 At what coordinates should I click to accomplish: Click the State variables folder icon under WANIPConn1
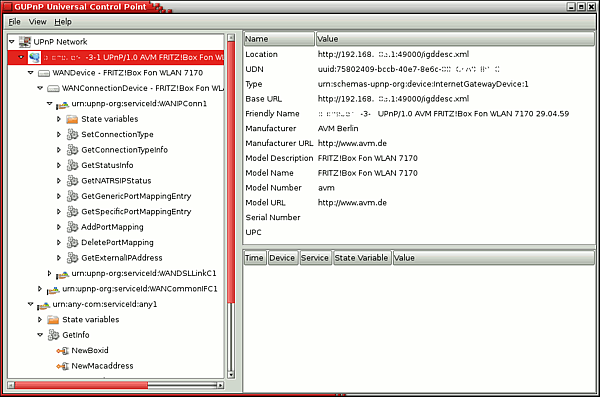coord(72,119)
